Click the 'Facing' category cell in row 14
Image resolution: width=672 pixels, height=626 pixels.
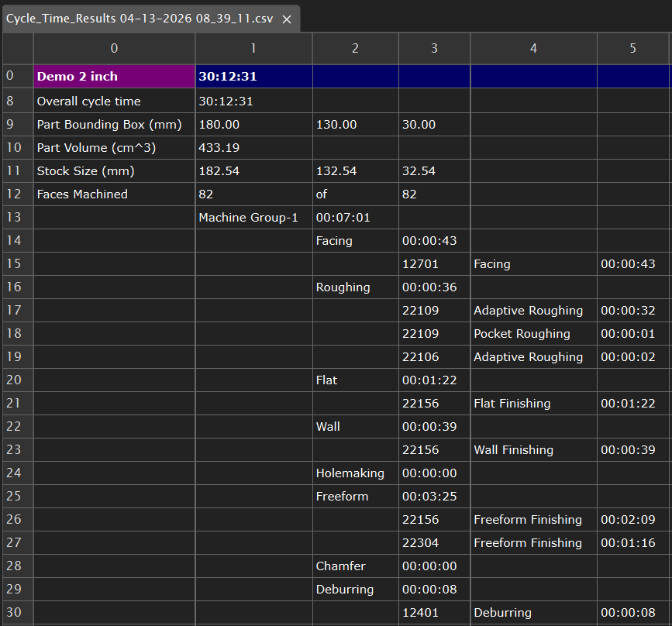point(355,240)
